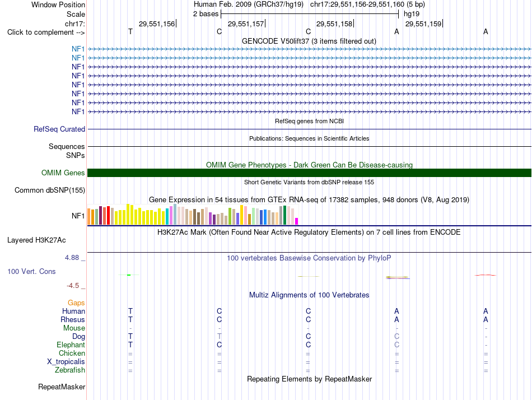The width and height of the screenshot is (532, 400).
Task: Click 'RefSeq genes from NCBI' track title
Action: click(309, 121)
